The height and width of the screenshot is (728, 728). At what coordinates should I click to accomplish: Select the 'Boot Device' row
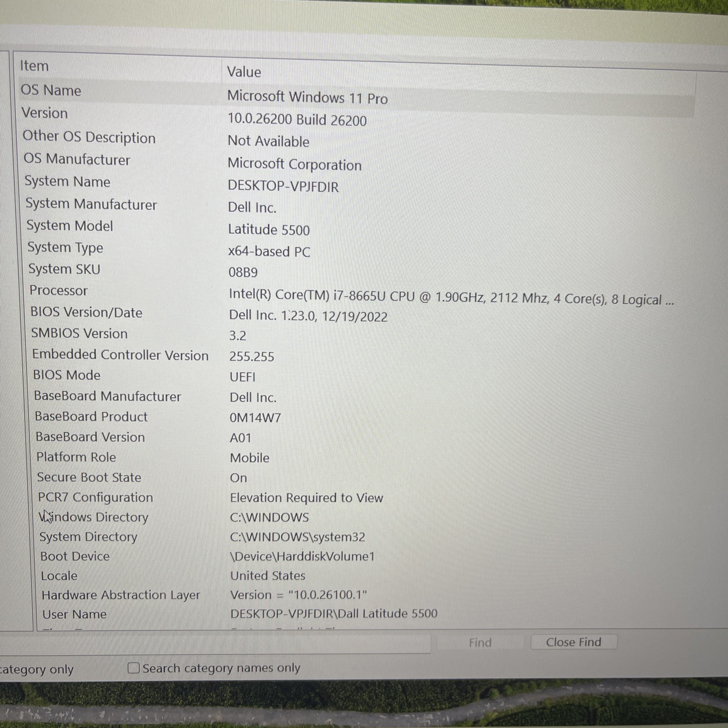(75, 556)
